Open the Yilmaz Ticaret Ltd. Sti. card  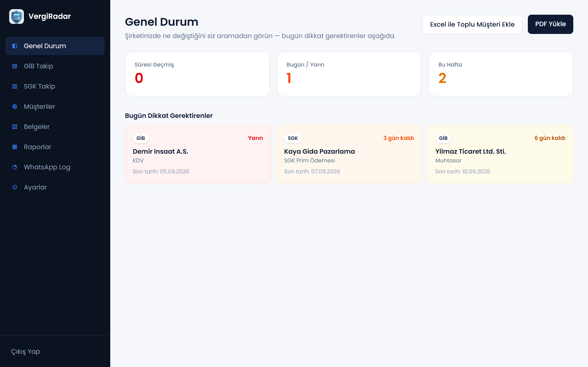point(500,154)
